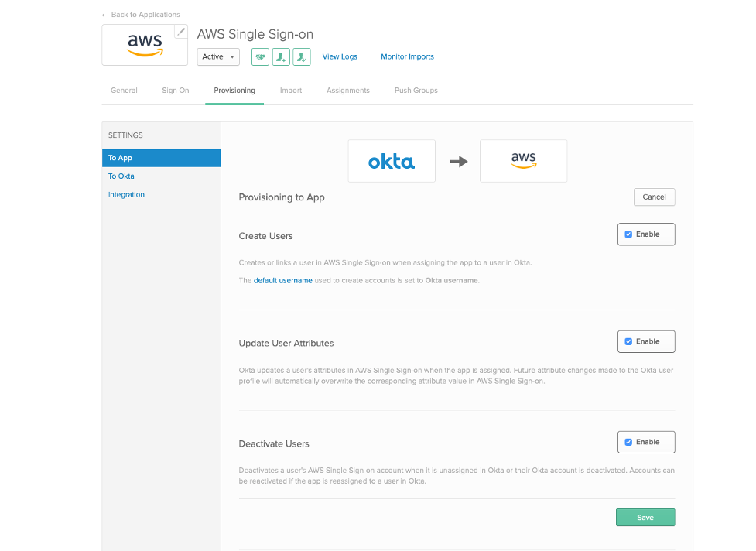This screenshot has width=756, height=551.
Task: Select To Okta in the settings sidebar
Action: (x=121, y=176)
